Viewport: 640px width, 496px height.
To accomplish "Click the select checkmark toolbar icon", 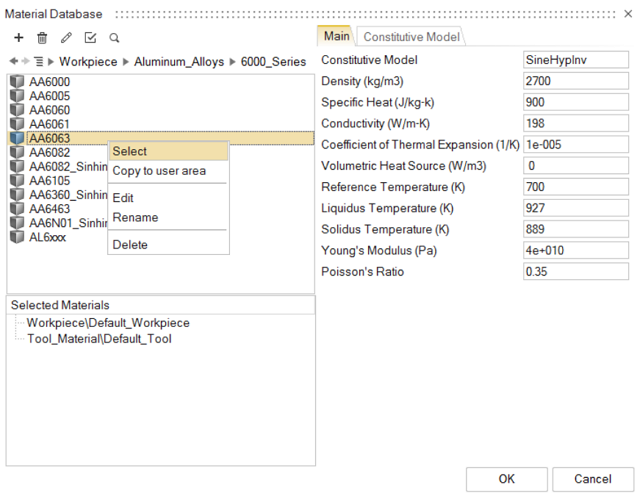I will [90, 38].
